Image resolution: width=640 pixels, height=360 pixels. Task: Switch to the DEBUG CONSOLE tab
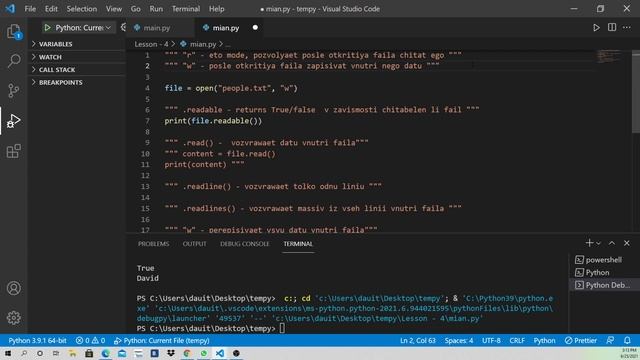(244, 244)
